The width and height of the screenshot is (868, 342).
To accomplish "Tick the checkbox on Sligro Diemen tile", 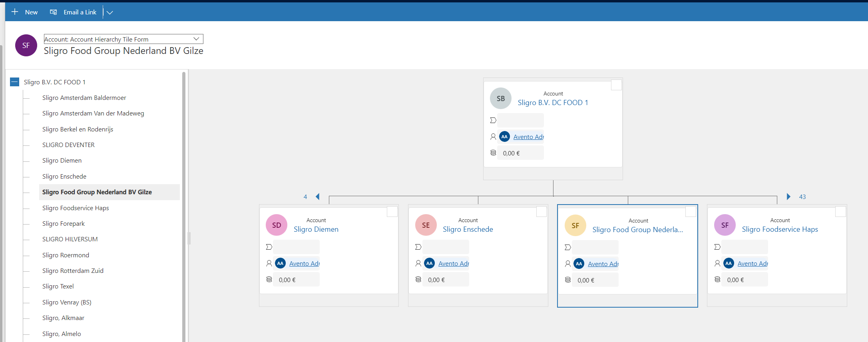I will click(x=392, y=212).
